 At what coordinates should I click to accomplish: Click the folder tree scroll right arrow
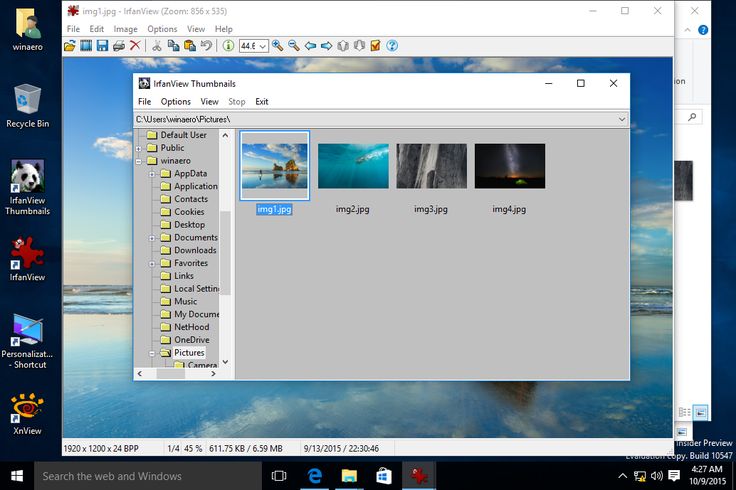point(214,374)
